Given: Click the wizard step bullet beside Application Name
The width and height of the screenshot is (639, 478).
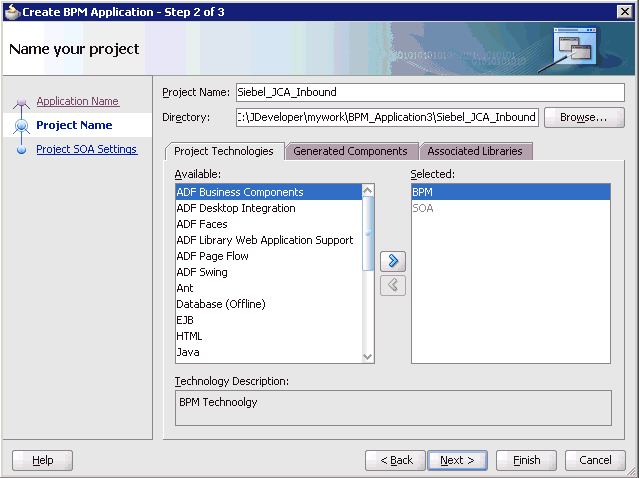Looking at the screenshot, I should (22, 102).
